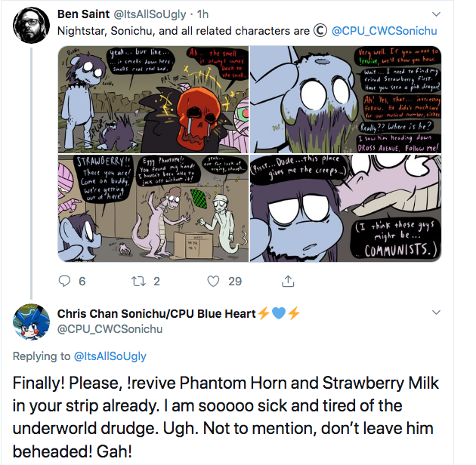Viewport: 476px width, 465px height.
Task: Click the @ItsAllSoUgly handle in tweet header
Action: point(150,14)
